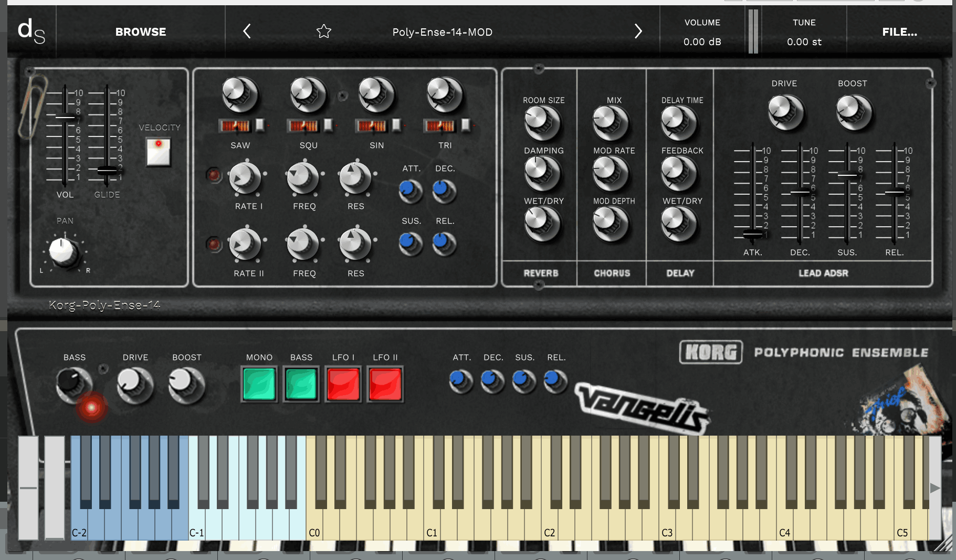Click the GLIDE slider handle
956x560 pixels.
[107, 170]
